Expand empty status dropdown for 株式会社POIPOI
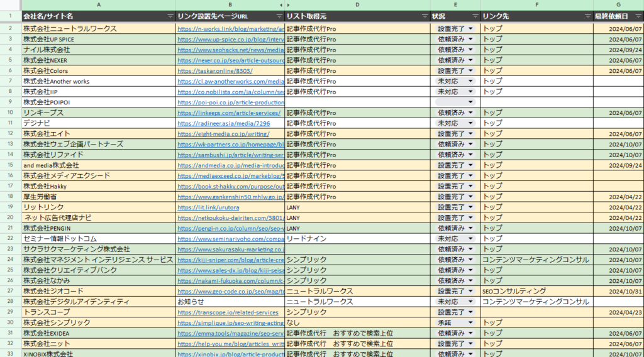This screenshot has height=357, width=644. click(470, 102)
